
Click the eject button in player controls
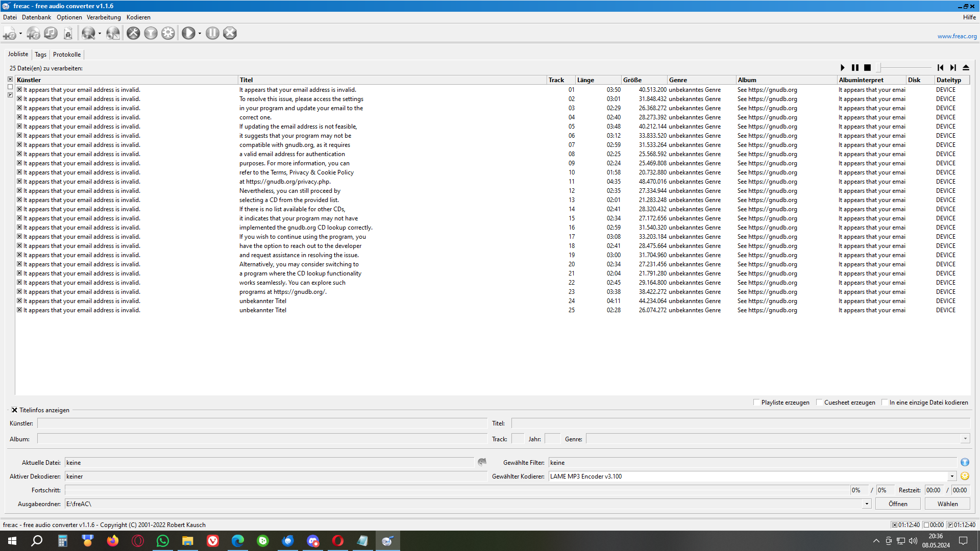[966, 68]
